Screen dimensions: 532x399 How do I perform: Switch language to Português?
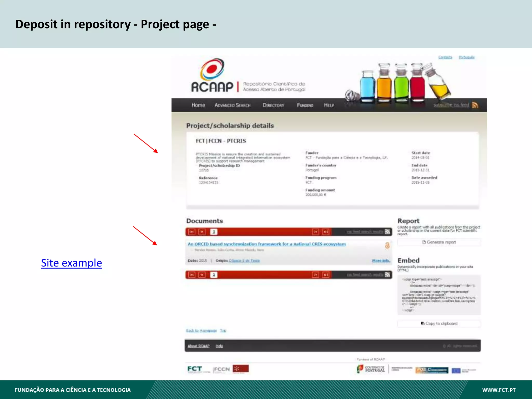click(467, 57)
